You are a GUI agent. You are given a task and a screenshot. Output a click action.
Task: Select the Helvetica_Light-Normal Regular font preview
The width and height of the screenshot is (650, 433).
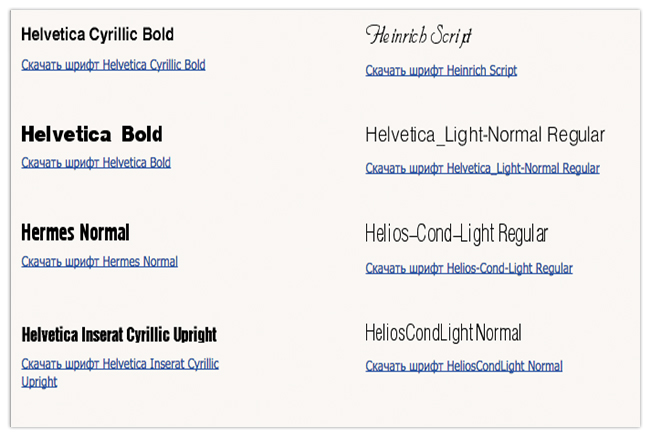[485, 135]
